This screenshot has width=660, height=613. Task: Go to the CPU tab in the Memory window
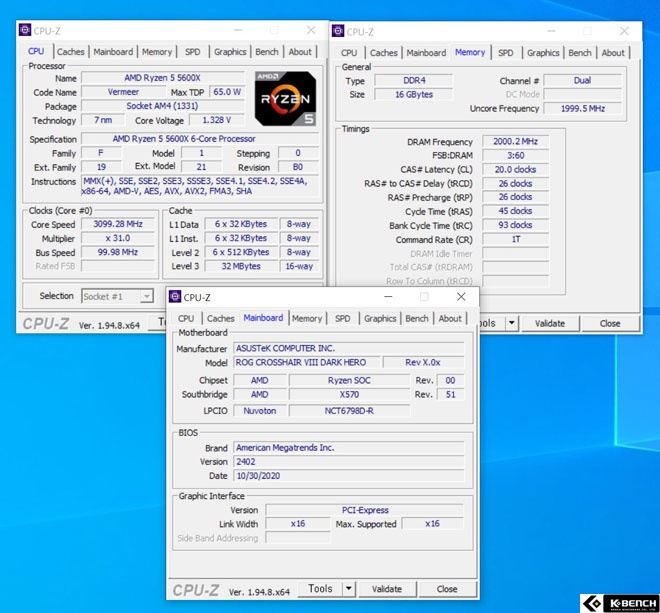click(x=349, y=53)
